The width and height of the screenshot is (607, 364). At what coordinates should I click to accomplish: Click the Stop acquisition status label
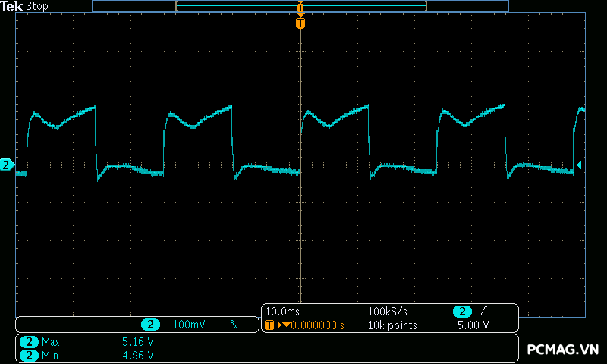point(37,6)
